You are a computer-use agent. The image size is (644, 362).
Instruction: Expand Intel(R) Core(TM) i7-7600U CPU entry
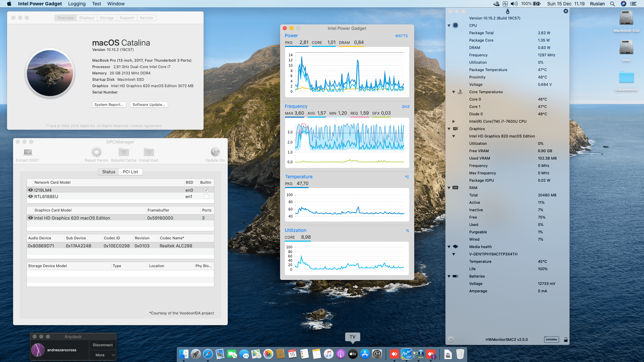[454, 121]
